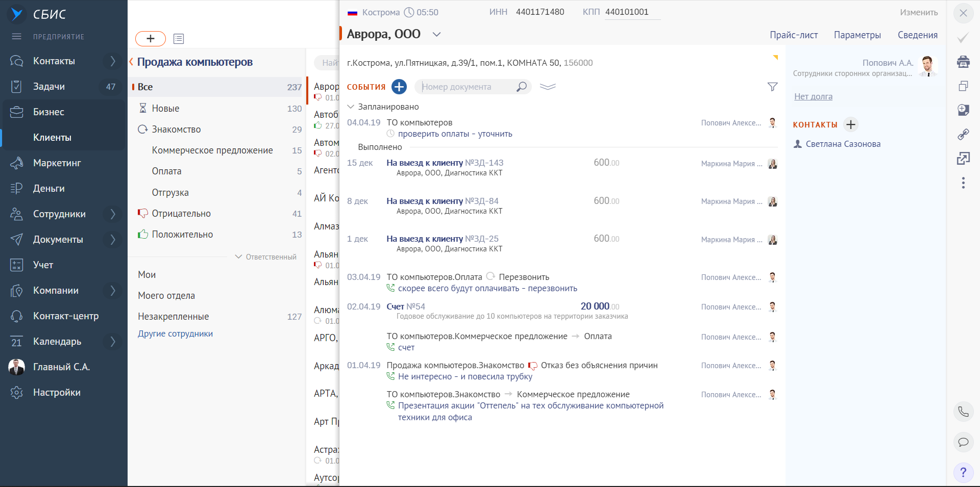Collapse the Запланировано section
Screen dimensions: 980x487
[x=351, y=107]
